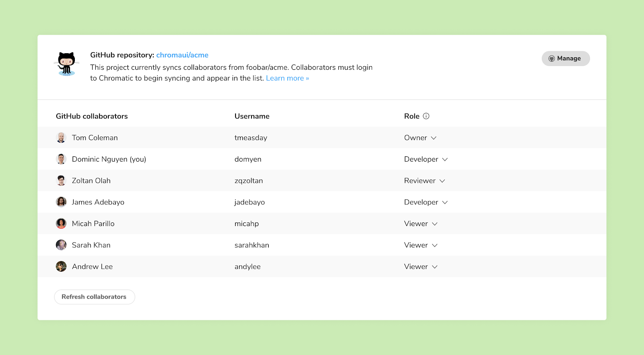Expand Dominic Nguyen's Developer role dropdown
Viewport: 644px width, 355px height.
point(426,159)
